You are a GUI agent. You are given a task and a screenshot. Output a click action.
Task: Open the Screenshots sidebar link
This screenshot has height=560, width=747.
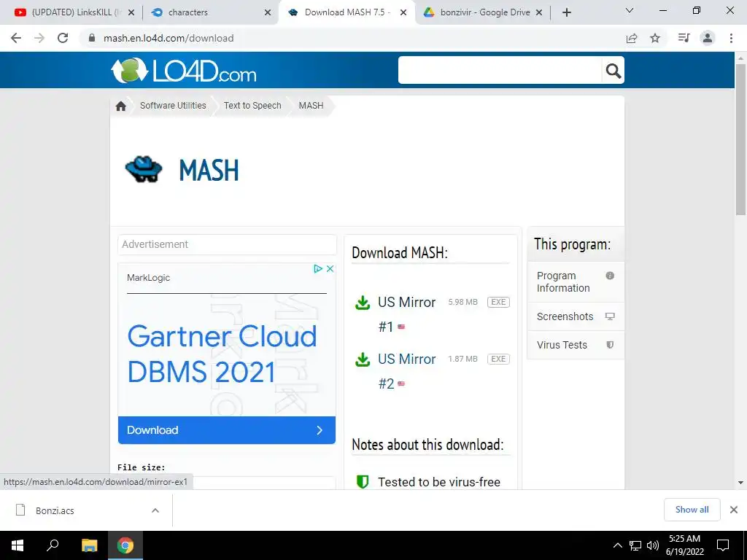coord(576,316)
